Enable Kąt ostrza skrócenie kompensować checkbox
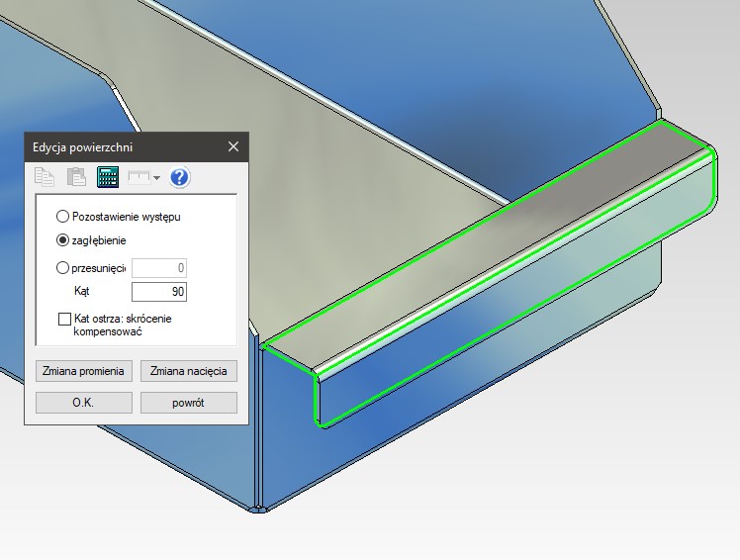This screenshot has width=740, height=560. tap(64, 320)
